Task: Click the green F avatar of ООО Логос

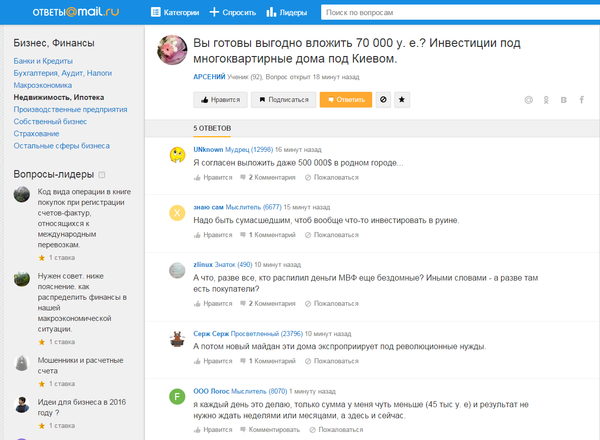Action: (177, 397)
